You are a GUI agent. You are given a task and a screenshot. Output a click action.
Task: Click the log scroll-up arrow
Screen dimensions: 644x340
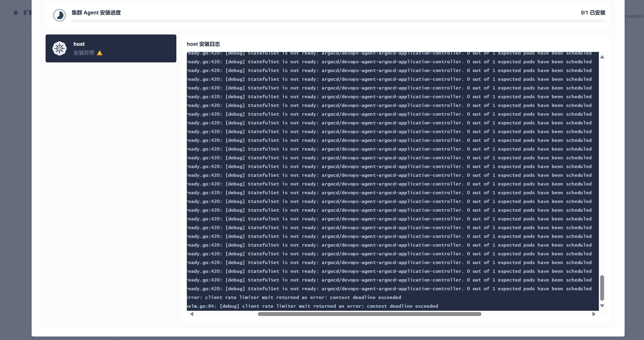602,57
